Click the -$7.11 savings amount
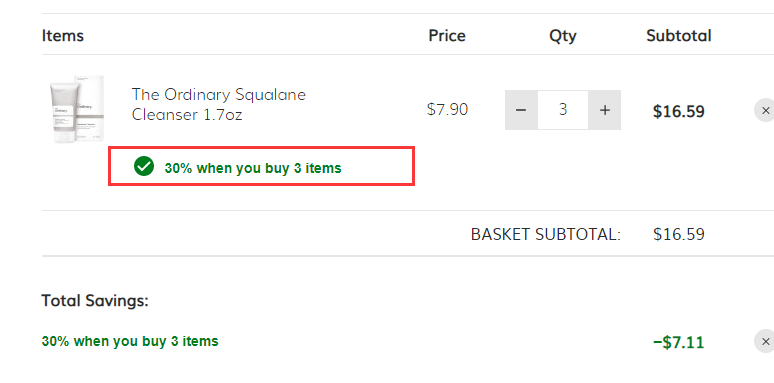 [x=678, y=342]
